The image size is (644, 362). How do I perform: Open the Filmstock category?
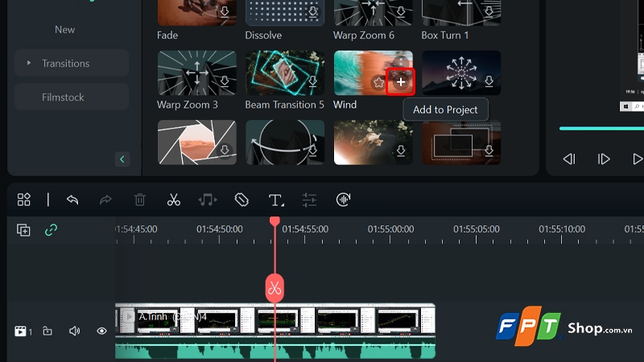72,97
